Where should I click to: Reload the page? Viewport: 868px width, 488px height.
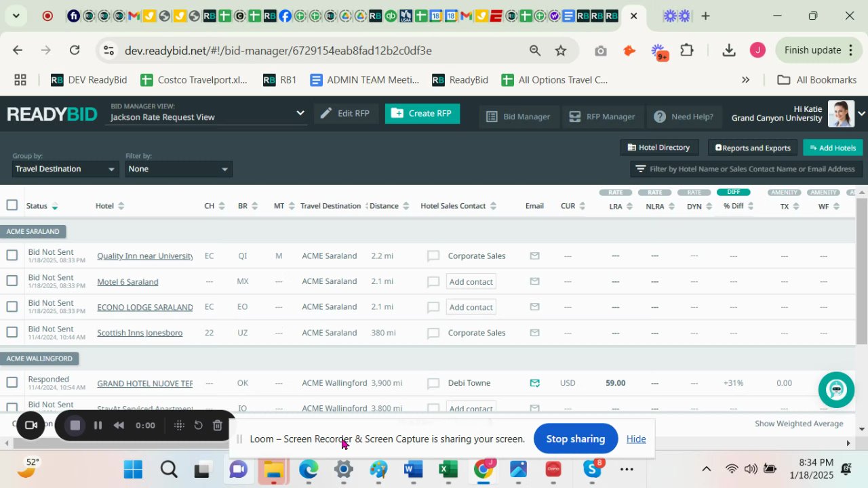[x=75, y=50]
